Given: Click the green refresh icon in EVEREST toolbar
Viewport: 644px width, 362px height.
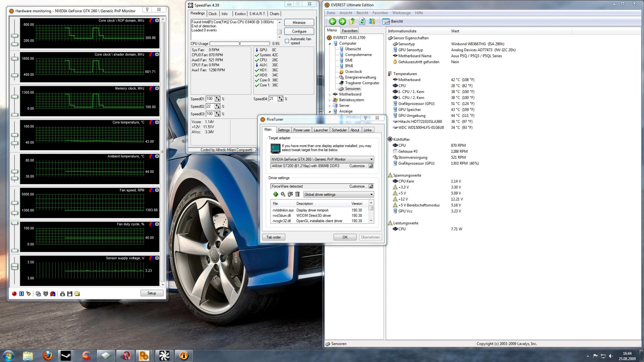Looking at the screenshot, I should (x=362, y=21).
